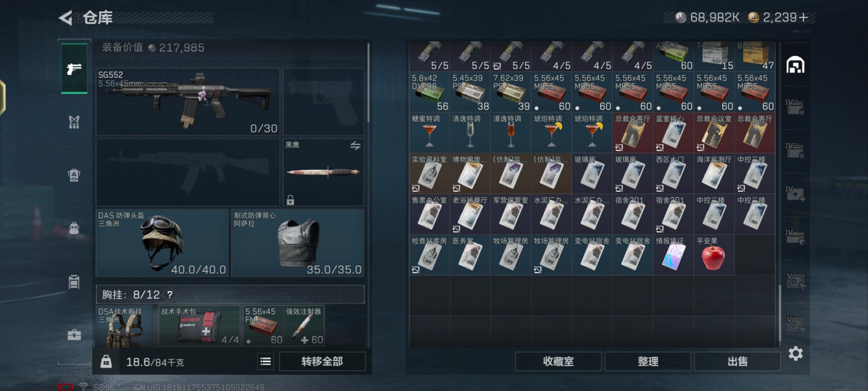Click the padlock icon under the 黑鹰 knife
Image resolution: width=868 pixels, height=391 pixels.
coord(290,200)
